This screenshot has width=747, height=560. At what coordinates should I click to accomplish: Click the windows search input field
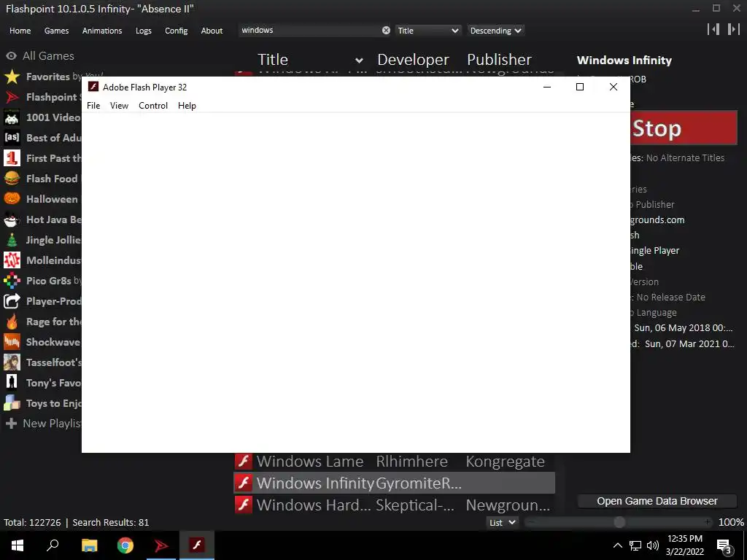[310, 30]
